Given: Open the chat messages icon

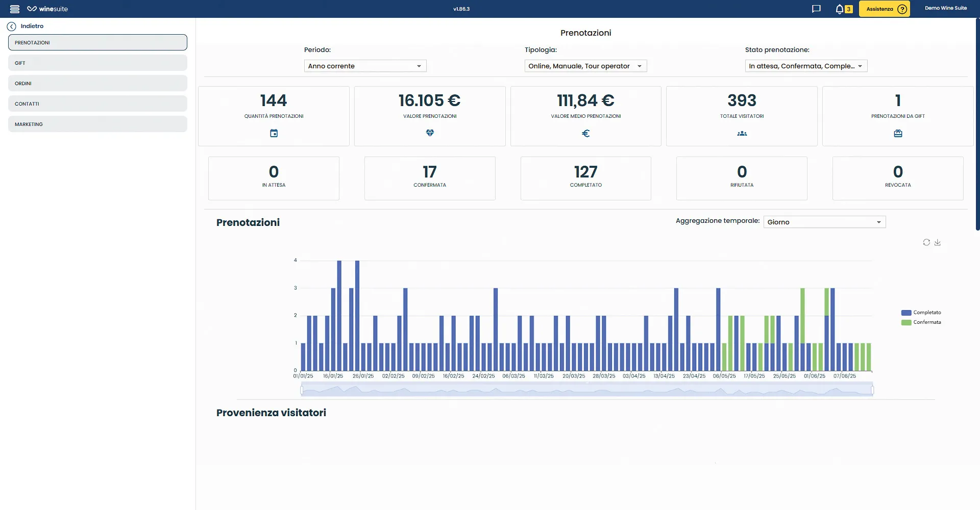Looking at the screenshot, I should (816, 9).
